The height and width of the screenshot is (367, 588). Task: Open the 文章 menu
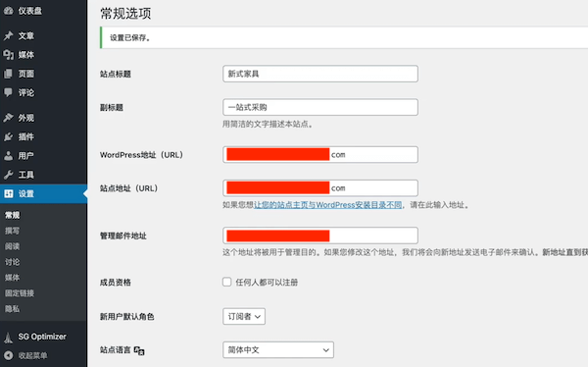tap(43, 36)
